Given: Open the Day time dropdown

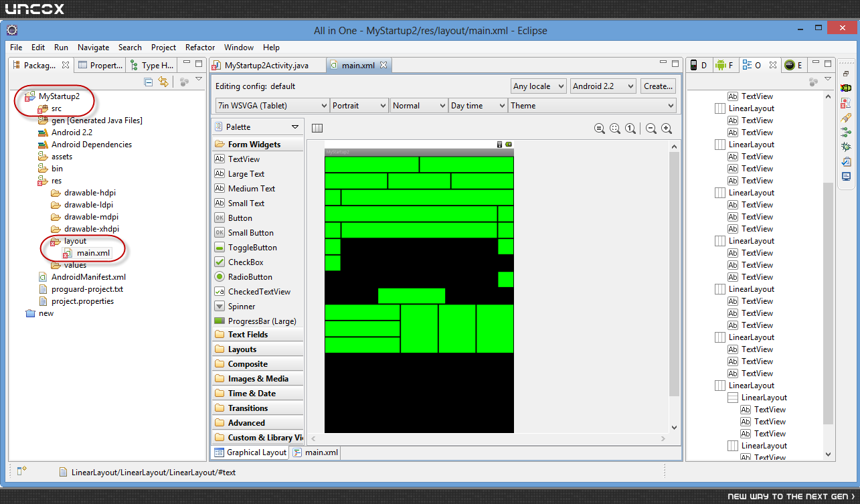Looking at the screenshot, I should 478,106.
